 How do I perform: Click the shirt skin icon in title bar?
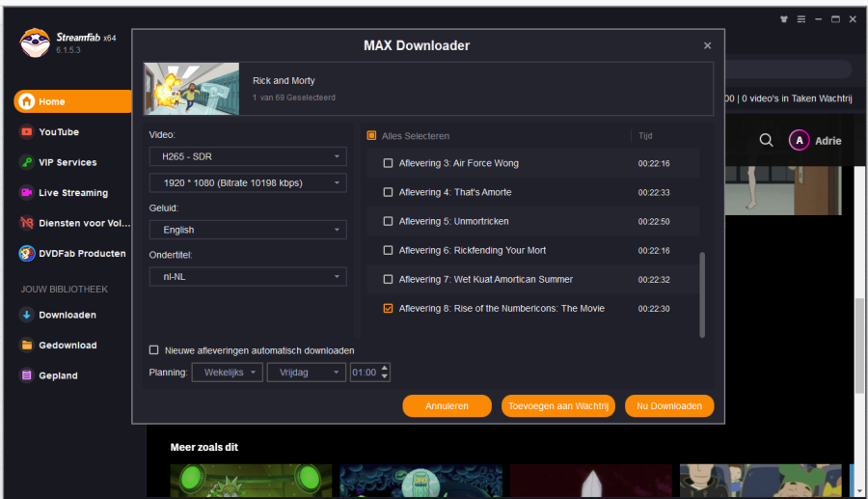tap(784, 19)
